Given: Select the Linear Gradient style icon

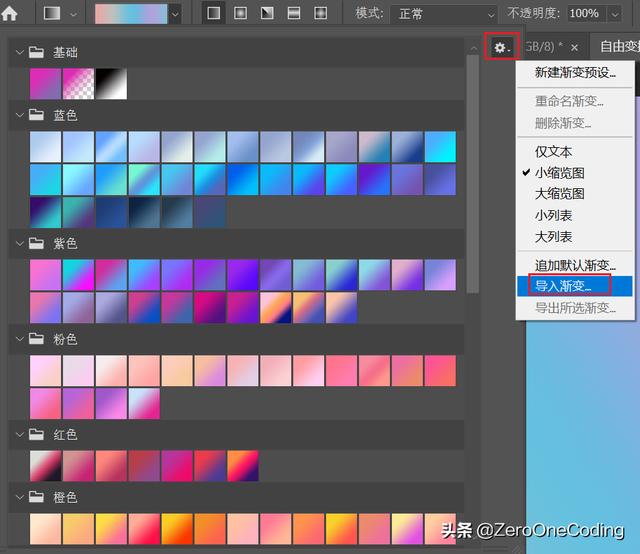Looking at the screenshot, I should coord(215,14).
